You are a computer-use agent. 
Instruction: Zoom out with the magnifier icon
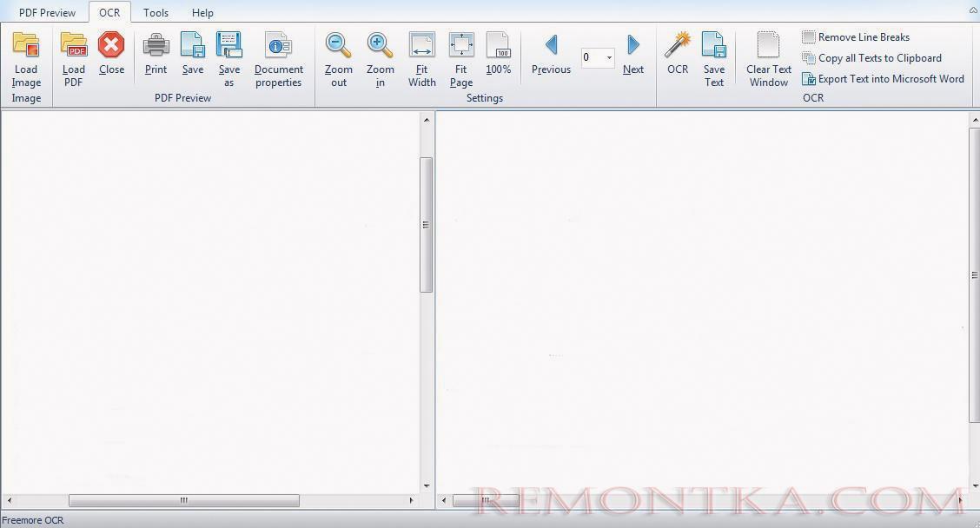tap(339, 45)
